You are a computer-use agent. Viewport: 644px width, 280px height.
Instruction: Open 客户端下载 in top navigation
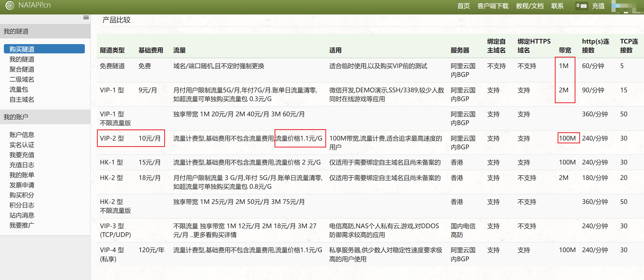click(x=493, y=6)
